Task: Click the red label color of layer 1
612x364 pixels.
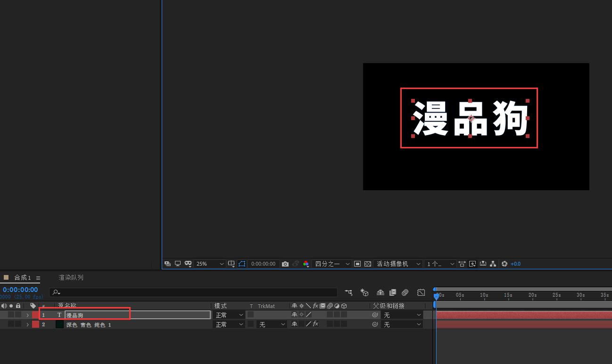Action: [35, 315]
